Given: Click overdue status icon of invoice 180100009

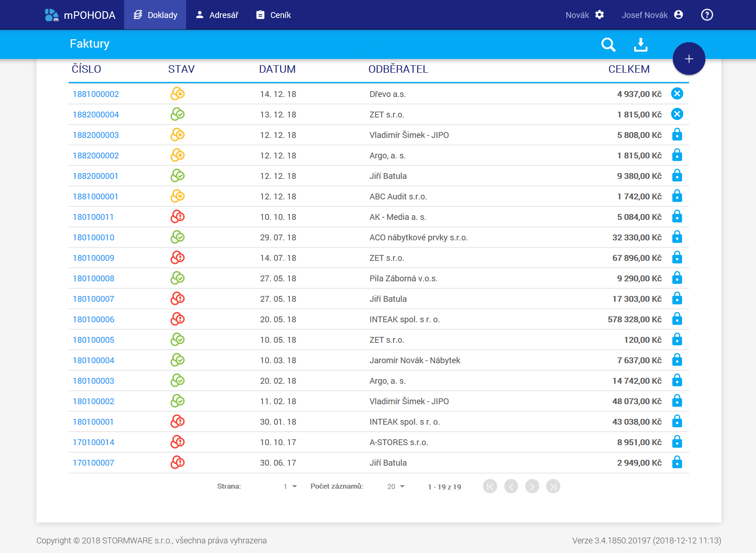Looking at the screenshot, I should 178,257.
